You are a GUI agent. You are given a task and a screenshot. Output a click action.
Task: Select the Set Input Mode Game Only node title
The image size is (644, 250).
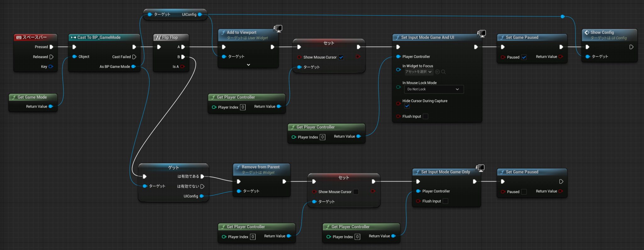pos(445,172)
